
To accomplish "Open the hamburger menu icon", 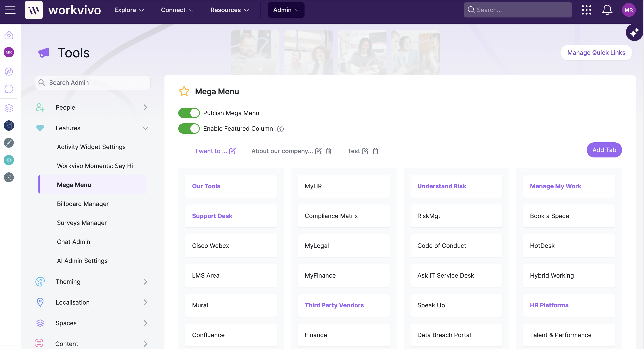I will point(10,10).
